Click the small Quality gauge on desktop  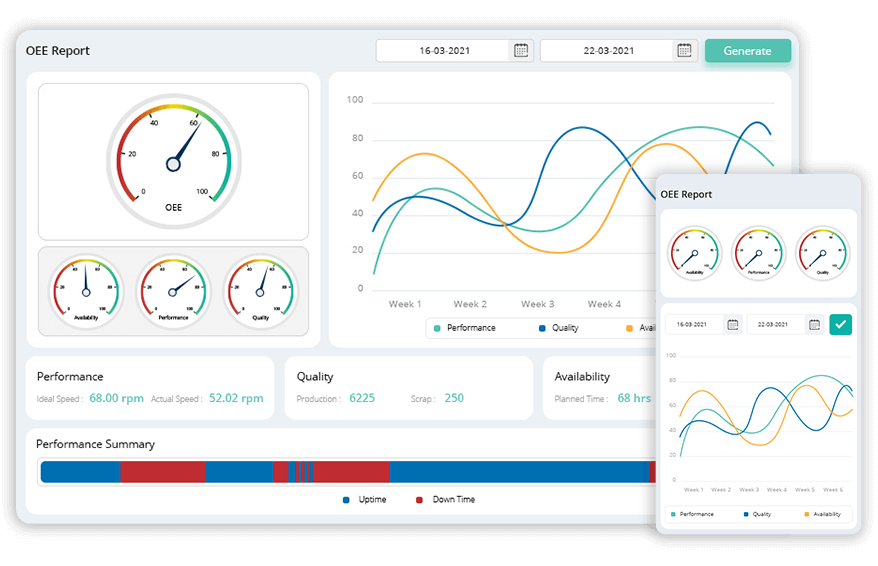[x=260, y=289]
